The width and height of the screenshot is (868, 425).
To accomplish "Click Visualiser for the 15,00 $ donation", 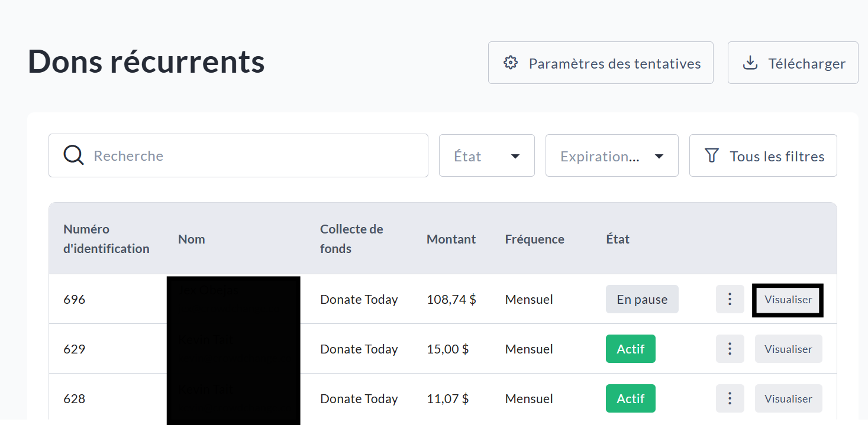I will (x=788, y=349).
